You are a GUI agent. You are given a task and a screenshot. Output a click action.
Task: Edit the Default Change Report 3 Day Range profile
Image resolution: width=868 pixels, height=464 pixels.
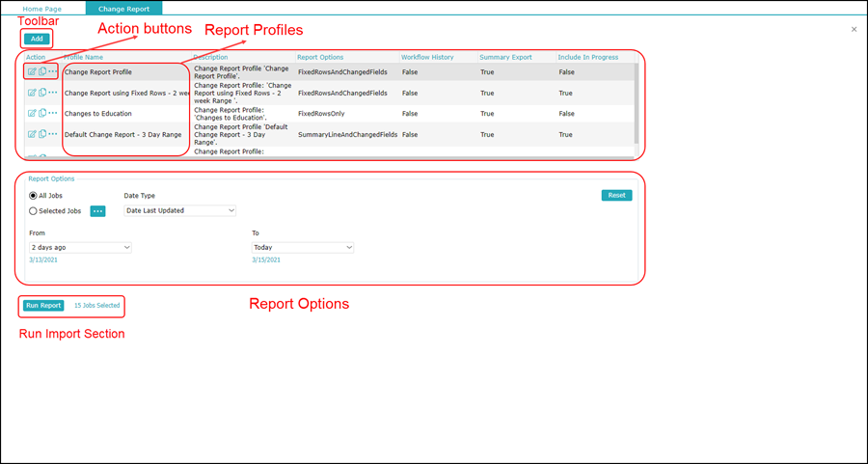coord(32,134)
